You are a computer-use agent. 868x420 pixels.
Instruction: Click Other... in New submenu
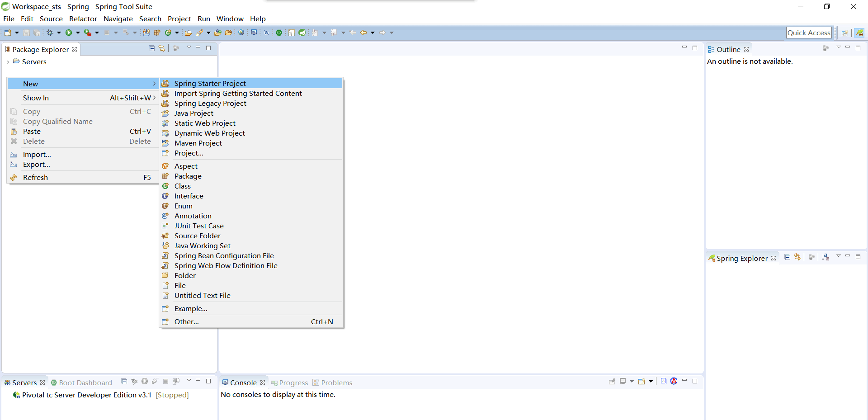251,321
